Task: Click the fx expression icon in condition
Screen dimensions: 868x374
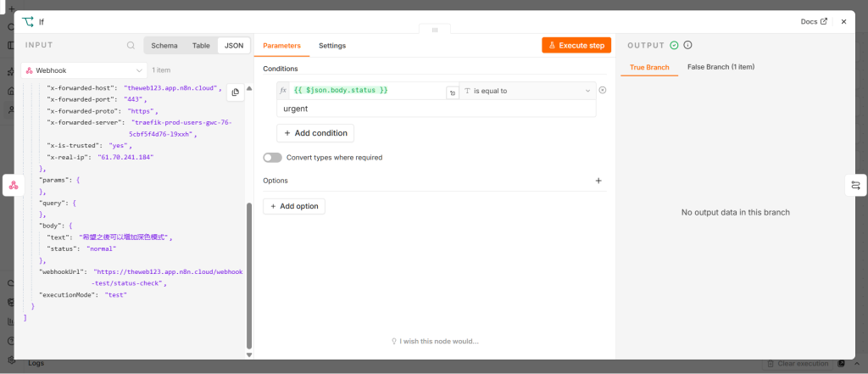Action: pyautogui.click(x=283, y=90)
